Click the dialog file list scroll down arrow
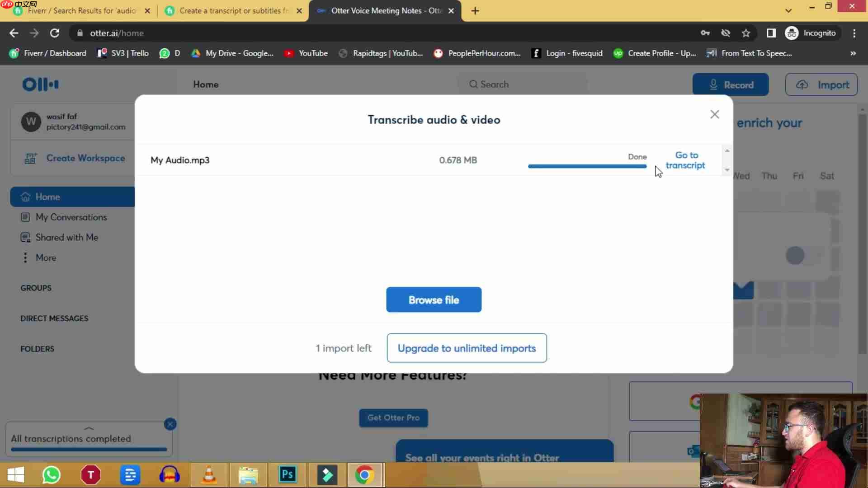 pyautogui.click(x=727, y=170)
